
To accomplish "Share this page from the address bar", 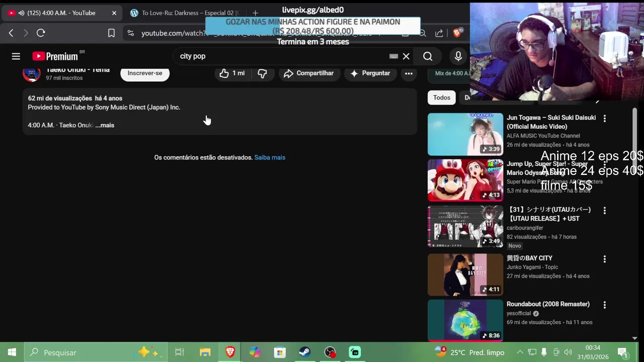I will [439, 33].
